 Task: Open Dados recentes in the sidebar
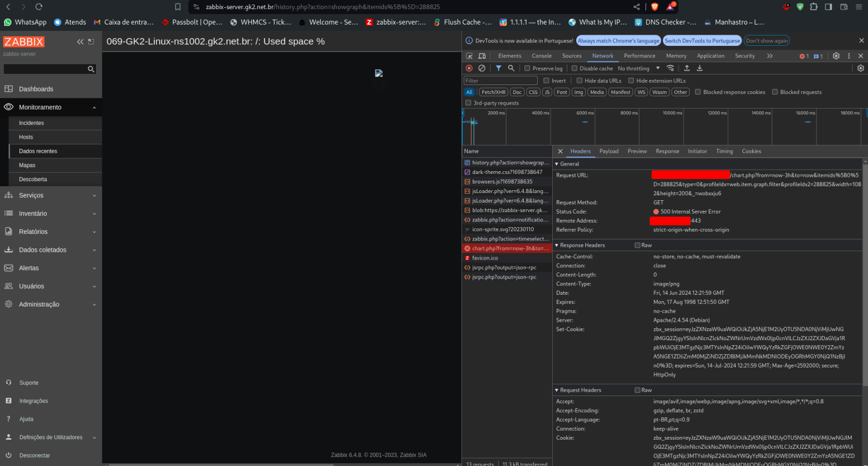38,151
